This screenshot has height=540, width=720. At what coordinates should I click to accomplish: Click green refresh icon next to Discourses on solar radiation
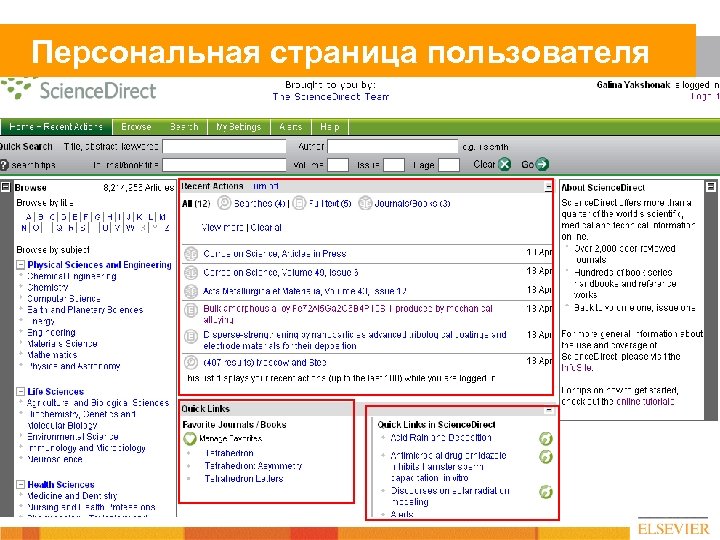pyautogui.click(x=546, y=492)
